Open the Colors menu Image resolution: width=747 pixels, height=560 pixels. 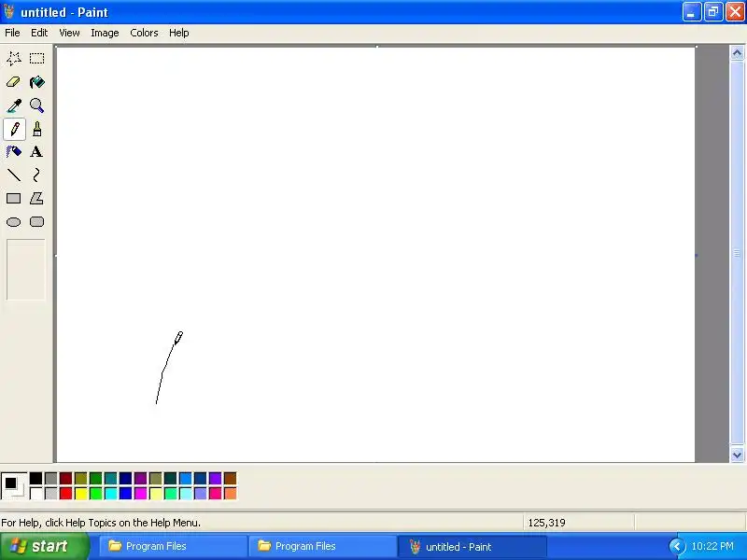point(144,33)
